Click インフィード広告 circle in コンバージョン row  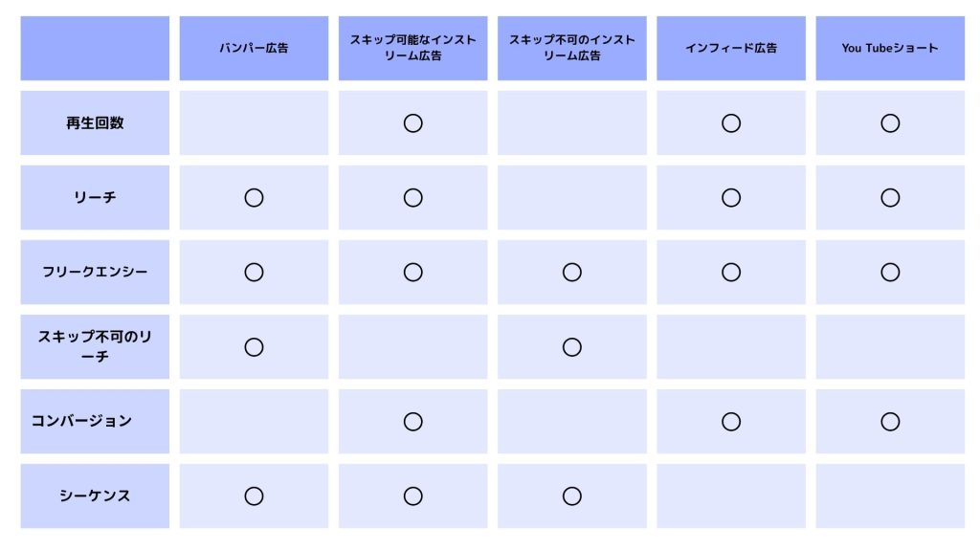click(730, 421)
